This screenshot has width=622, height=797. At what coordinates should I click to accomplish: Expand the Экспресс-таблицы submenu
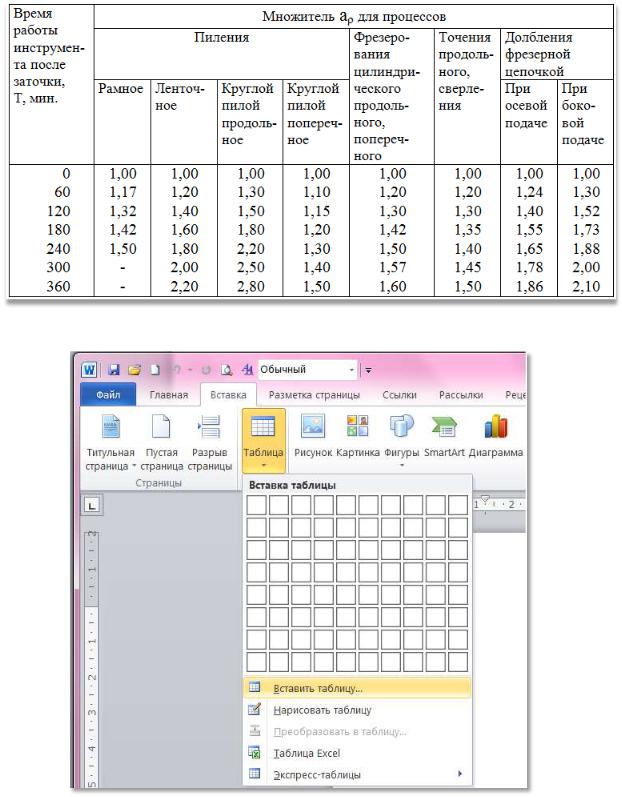coord(357,775)
